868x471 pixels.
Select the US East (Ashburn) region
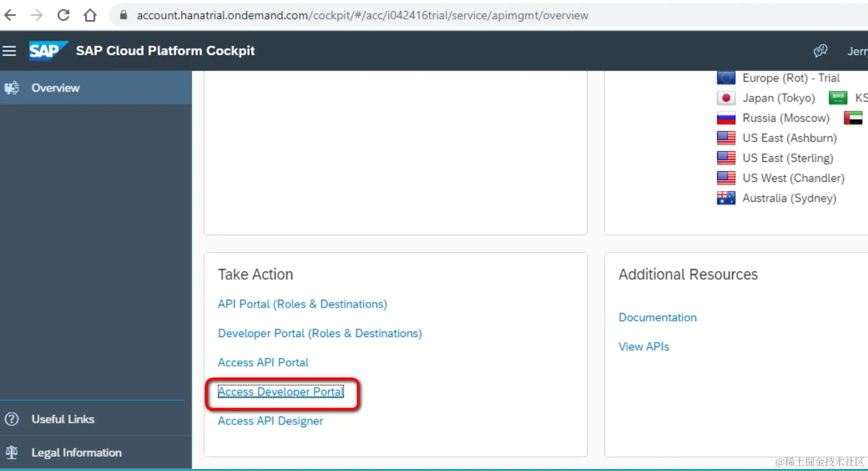(x=790, y=138)
